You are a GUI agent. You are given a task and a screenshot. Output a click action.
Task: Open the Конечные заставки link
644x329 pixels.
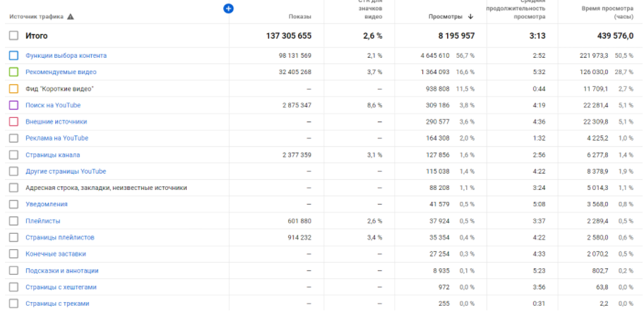point(56,254)
